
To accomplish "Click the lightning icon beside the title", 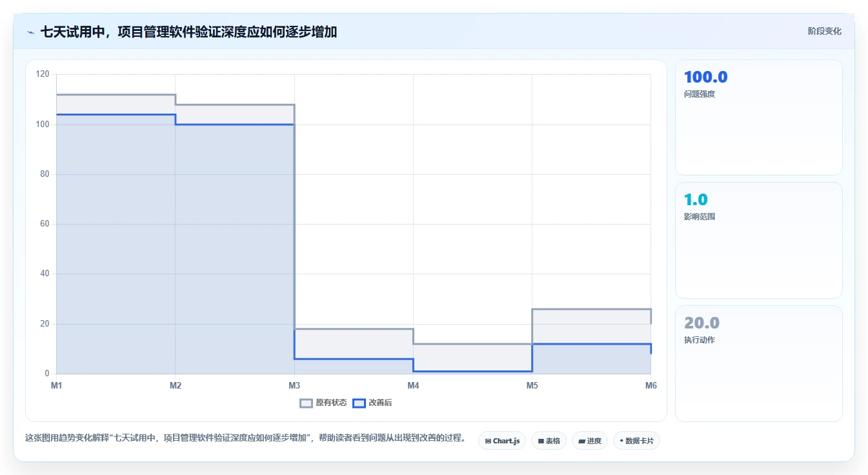I will 30,32.
